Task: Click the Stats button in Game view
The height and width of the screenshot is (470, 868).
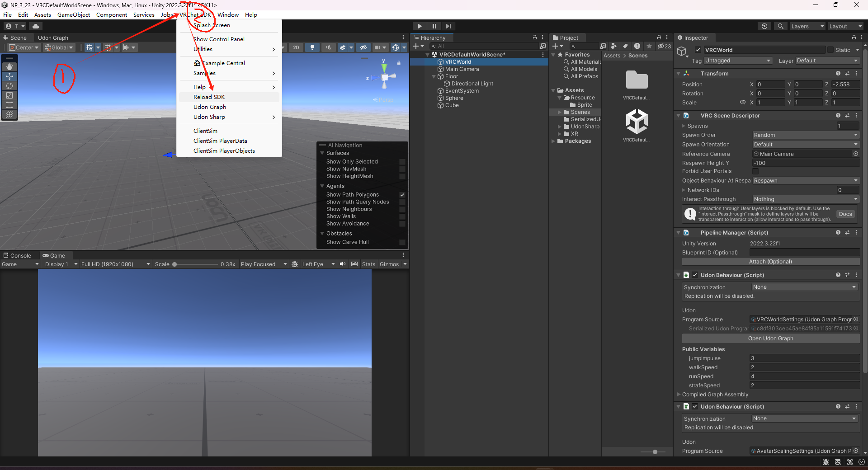Action: pos(368,264)
